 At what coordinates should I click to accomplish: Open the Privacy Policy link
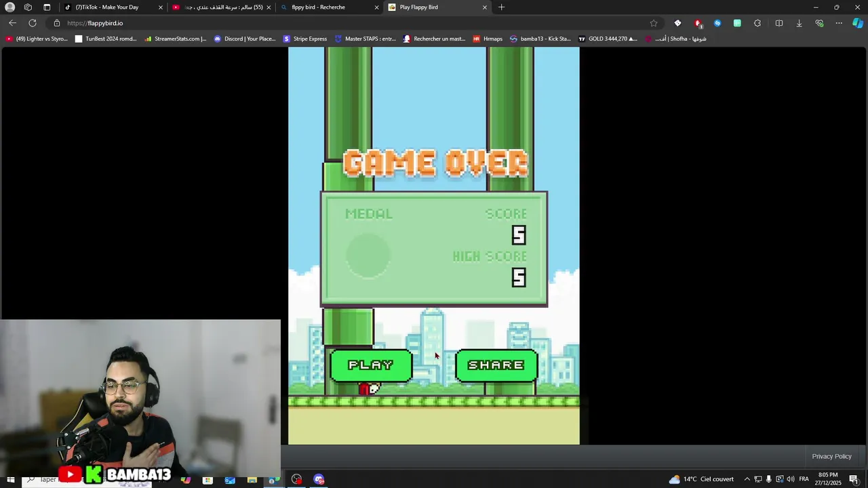coord(831,456)
